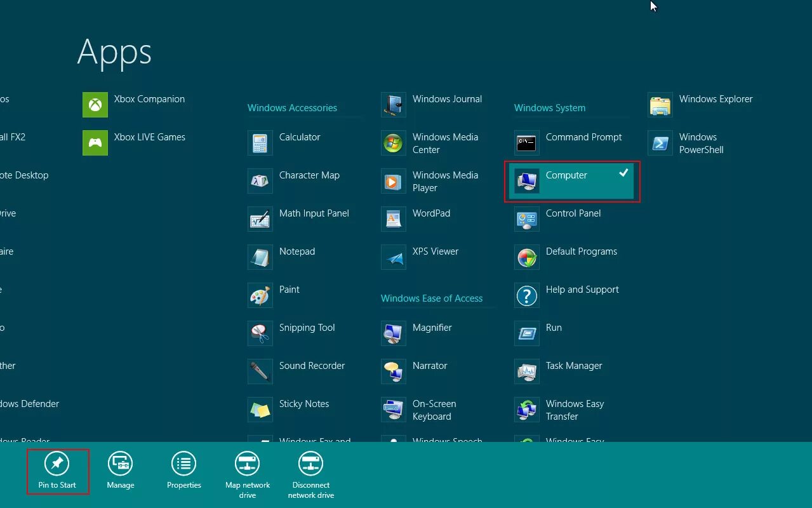
Task: View Properties of Computer
Action: click(183, 470)
